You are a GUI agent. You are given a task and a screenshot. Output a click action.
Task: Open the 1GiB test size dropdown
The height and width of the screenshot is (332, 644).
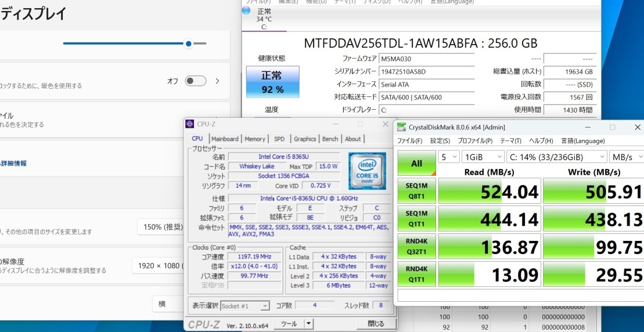[x=483, y=157]
